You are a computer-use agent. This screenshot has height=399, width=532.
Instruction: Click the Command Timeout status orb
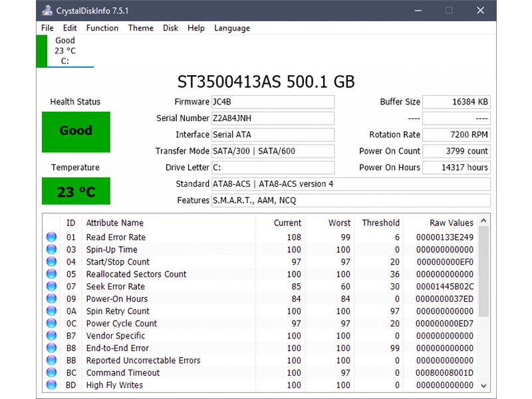click(x=52, y=373)
